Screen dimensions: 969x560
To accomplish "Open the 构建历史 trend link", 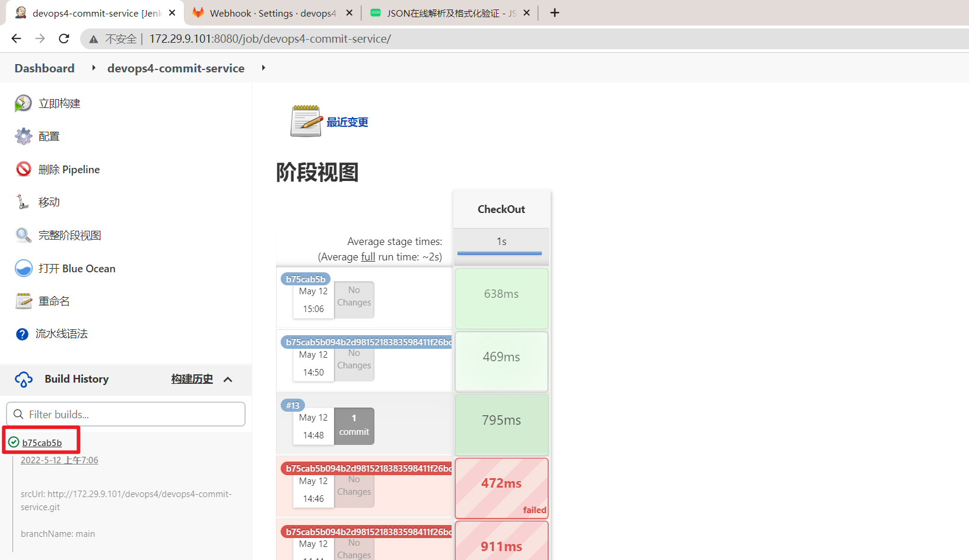I will click(x=192, y=379).
